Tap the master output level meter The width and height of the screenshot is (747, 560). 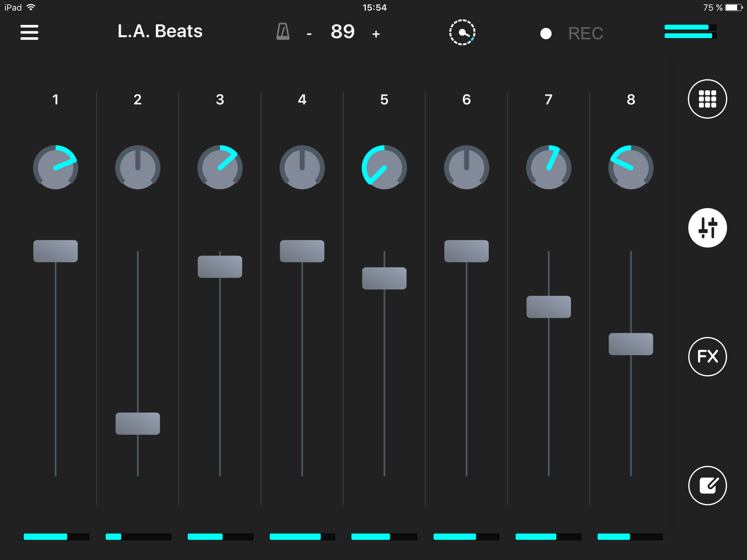(689, 31)
